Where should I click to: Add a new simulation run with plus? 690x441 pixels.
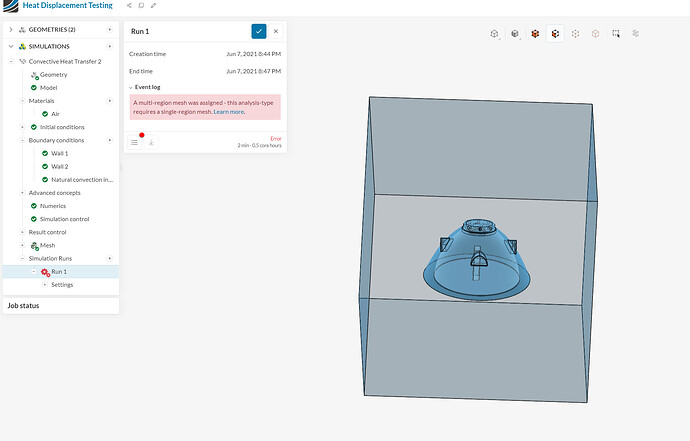[110, 258]
